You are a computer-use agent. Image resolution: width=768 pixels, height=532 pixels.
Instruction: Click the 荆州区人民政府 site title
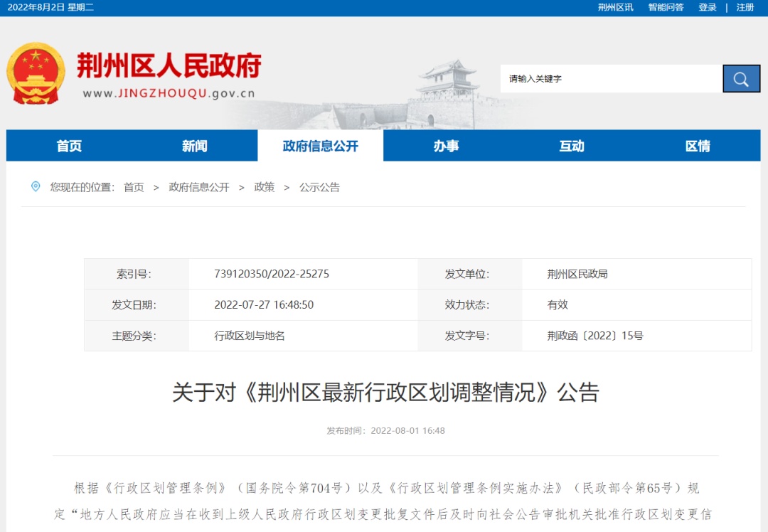pyautogui.click(x=169, y=66)
